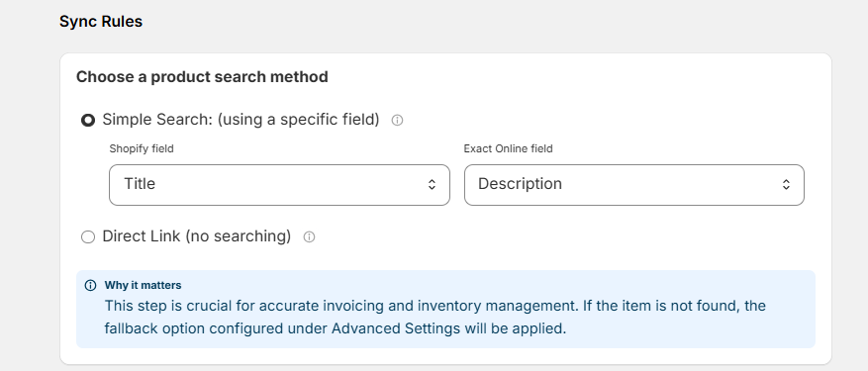Click the Simple Search: (using a specific field) label

click(x=241, y=120)
